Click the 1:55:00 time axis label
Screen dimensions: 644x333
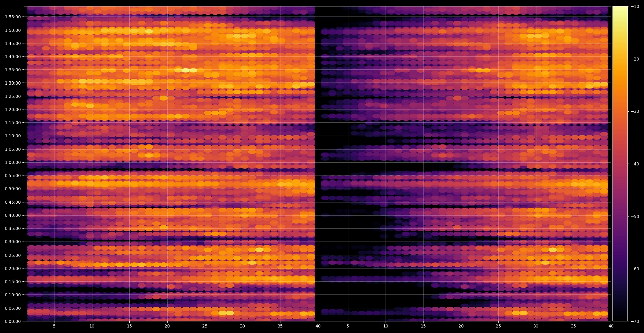[13, 17]
